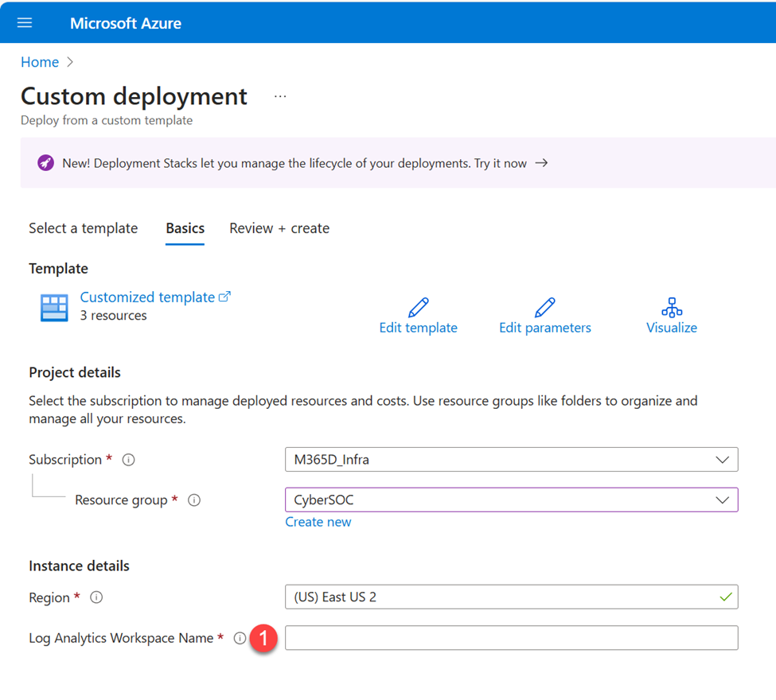
Task: Open the Customized template link
Action: [x=148, y=297]
